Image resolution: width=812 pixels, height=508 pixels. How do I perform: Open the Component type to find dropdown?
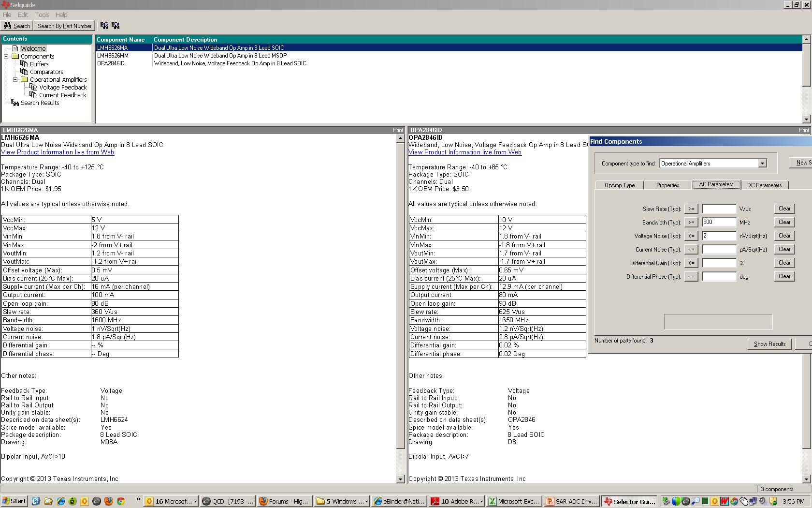point(762,164)
